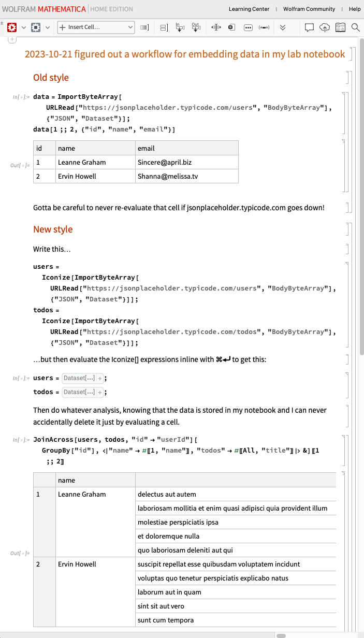This screenshot has width=364, height=638.
Task: Click the id column header in first table
Action: click(44, 148)
